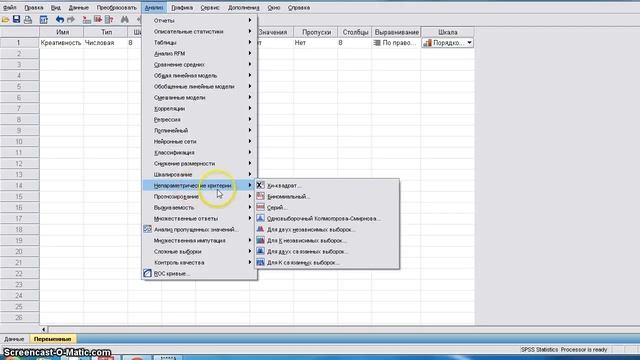The width and height of the screenshot is (640, 360).
Task: Select the Креативность name cell
Action: [61, 42]
